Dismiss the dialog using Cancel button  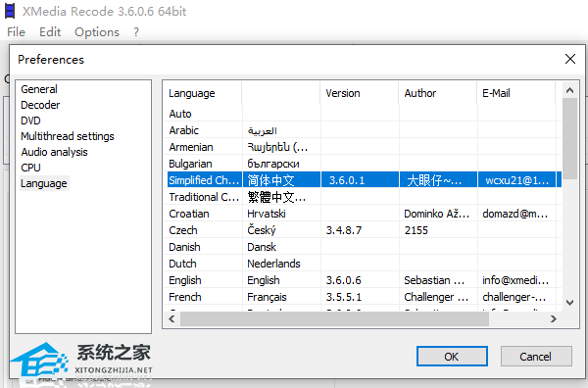pyautogui.click(x=536, y=356)
